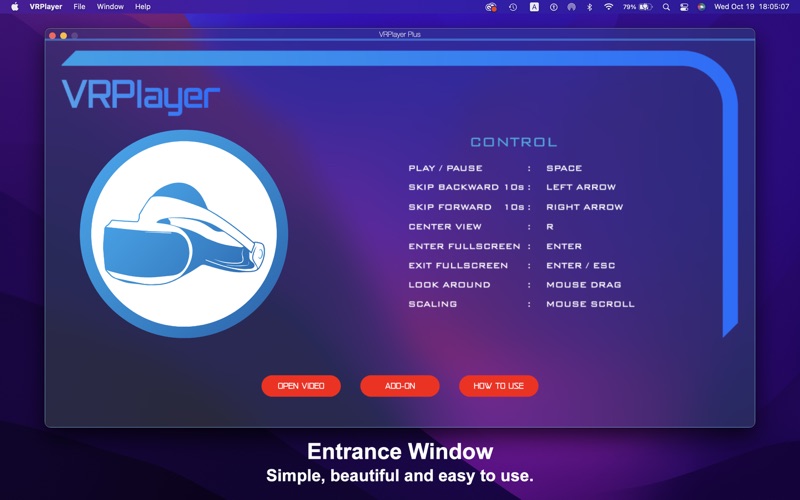Click the SCALING label

pyautogui.click(x=433, y=304)
